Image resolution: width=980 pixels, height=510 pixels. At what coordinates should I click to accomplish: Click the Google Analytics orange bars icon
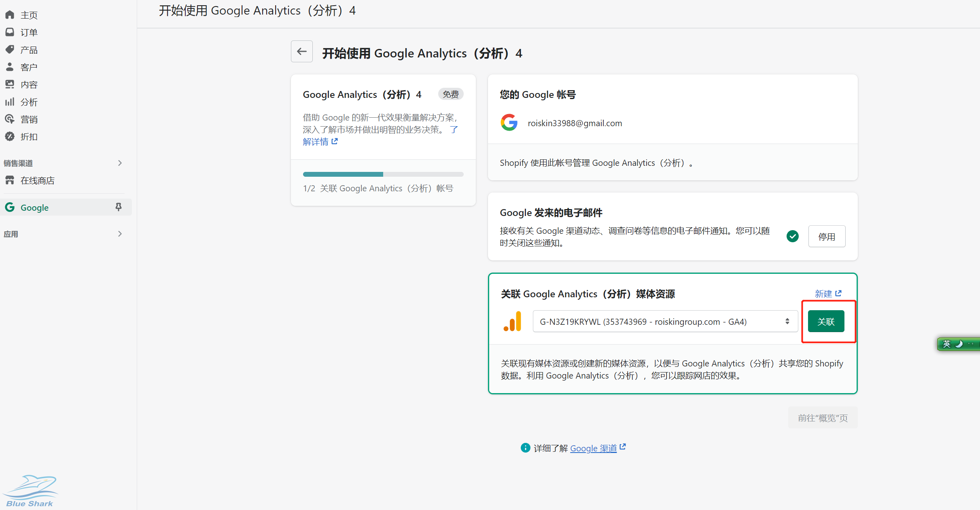512,321
